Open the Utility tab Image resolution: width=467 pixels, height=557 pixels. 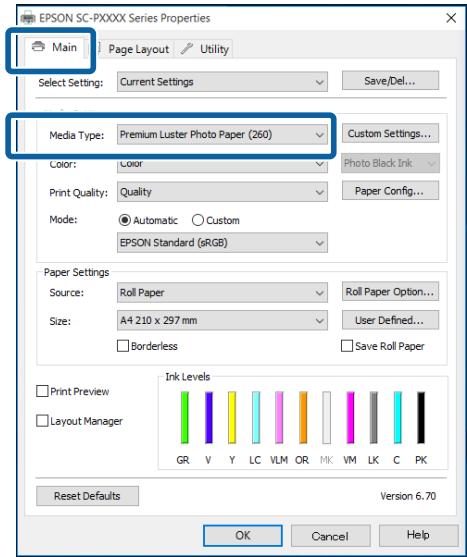coord(205,49)
